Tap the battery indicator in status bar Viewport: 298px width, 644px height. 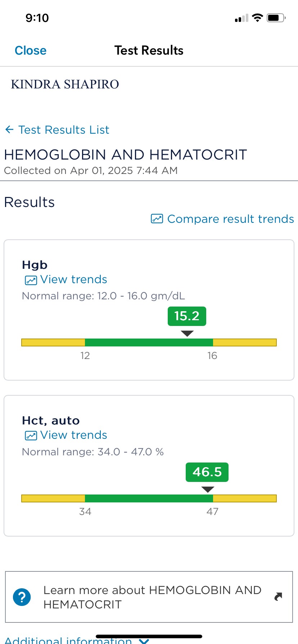pos(276,18)
